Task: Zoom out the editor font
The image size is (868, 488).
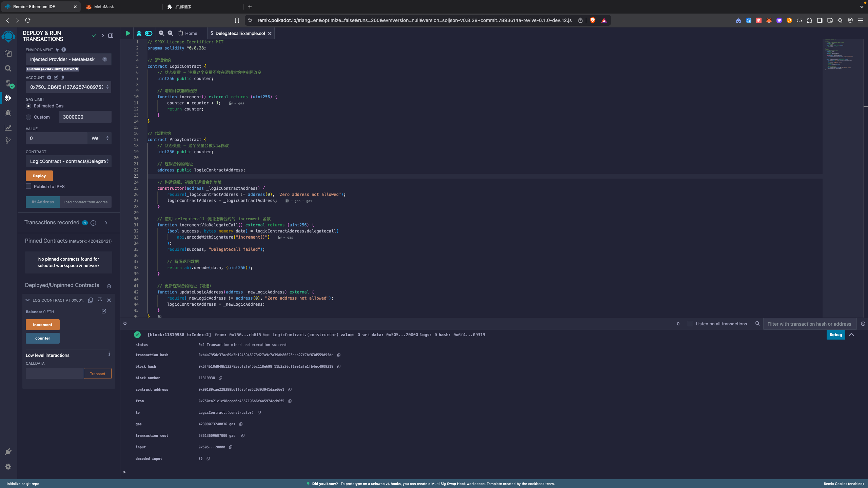Action: pos(161,33)
